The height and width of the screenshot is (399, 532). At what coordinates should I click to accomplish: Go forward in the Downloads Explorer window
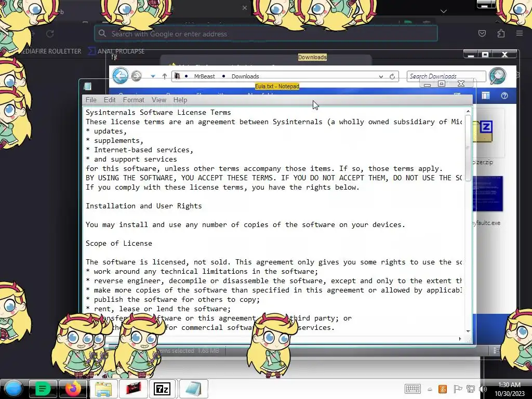coord(137,76)
